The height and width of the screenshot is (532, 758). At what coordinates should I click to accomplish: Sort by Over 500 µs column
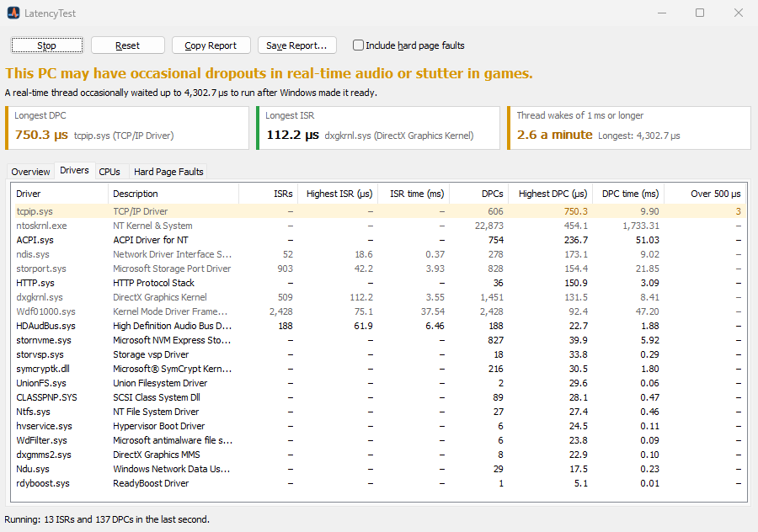[705, 194]
